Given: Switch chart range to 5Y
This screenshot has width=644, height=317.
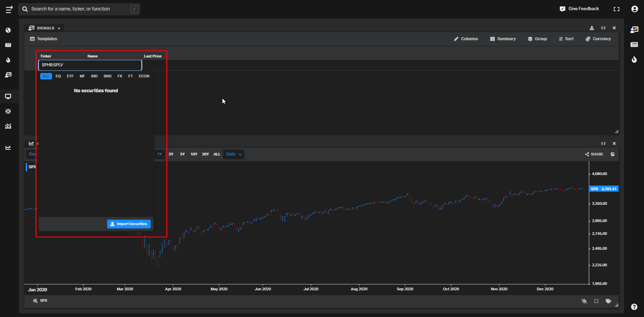Looking at the screenshot, I should coord(182,154).
